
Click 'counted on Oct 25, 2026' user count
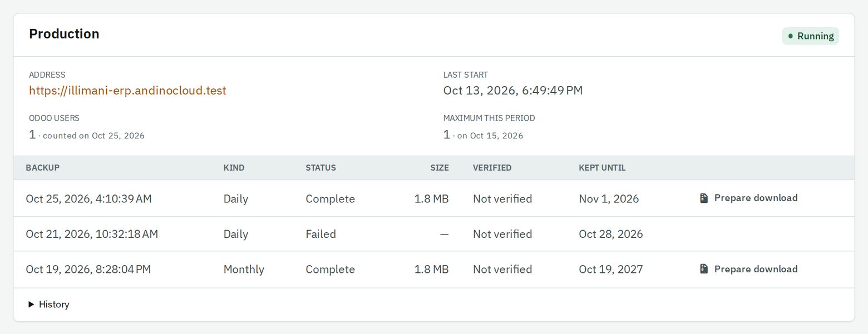[x=93, y=136]
